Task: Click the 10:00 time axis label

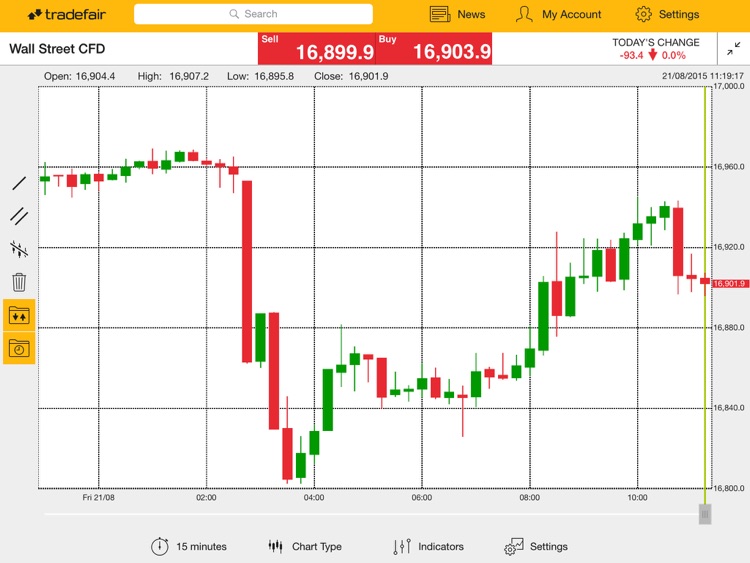Action: (638, 497)
